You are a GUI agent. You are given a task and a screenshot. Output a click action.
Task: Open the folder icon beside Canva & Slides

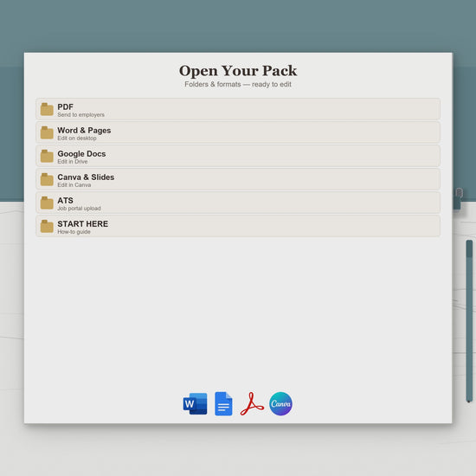point(47,179)
